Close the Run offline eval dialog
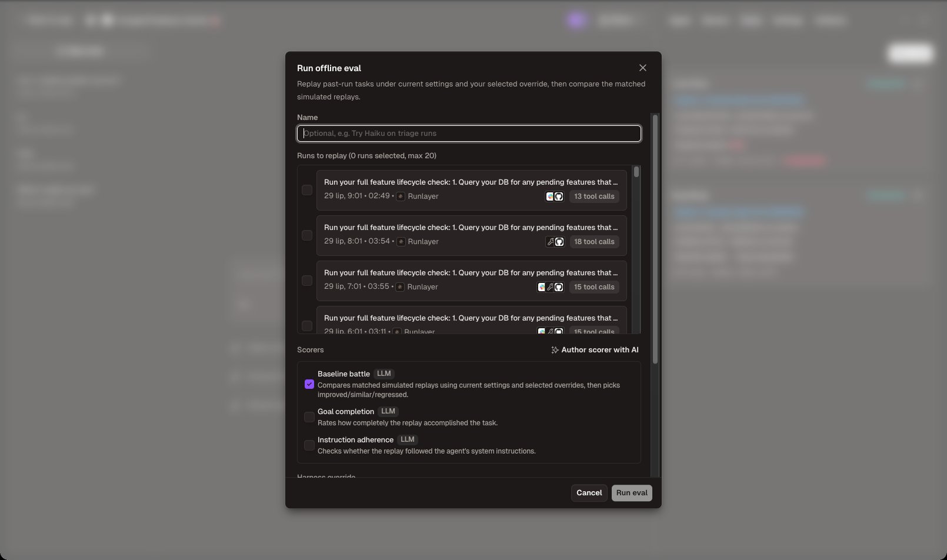Image resolution: width=947 pixels, height=560 pixels. 643,68
